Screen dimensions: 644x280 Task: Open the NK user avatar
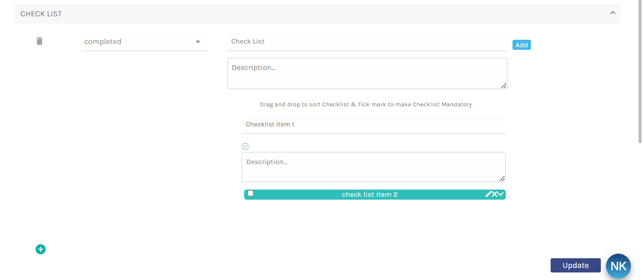click(x=618, y=266)
